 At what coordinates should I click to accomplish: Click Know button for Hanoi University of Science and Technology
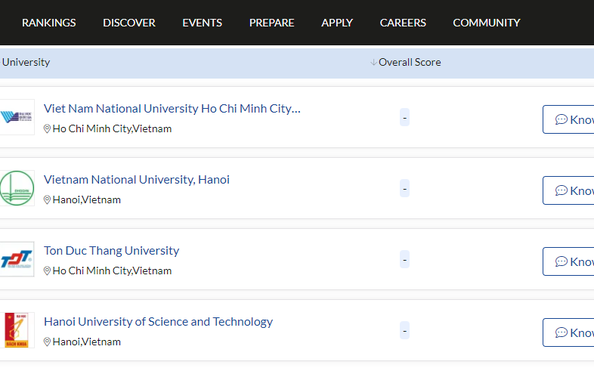coord(568,332)
